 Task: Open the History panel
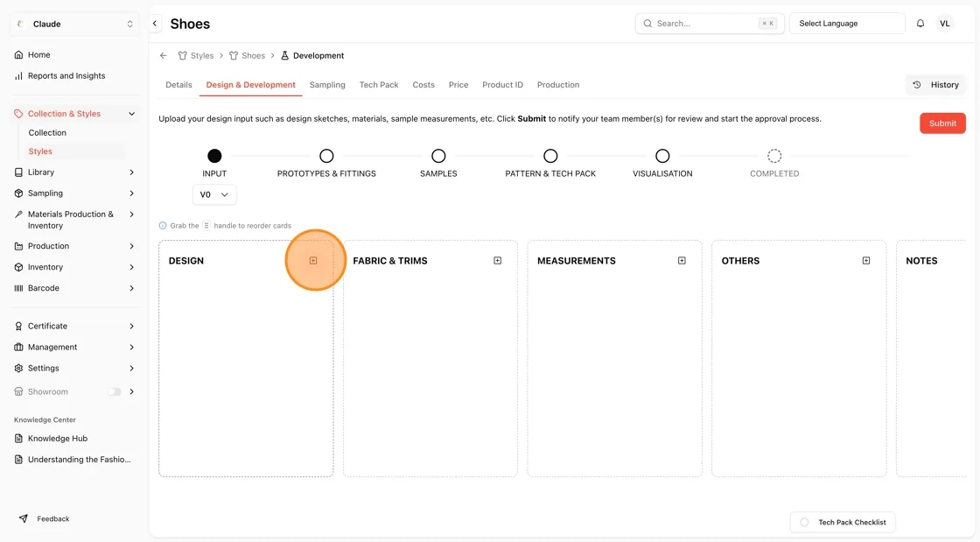point(935,85)
